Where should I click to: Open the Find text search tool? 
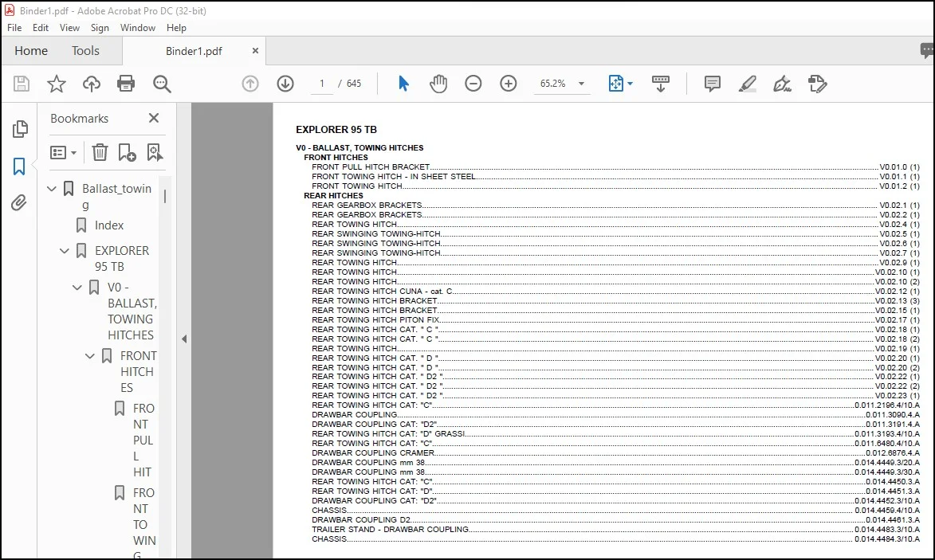tap(162, 84)
